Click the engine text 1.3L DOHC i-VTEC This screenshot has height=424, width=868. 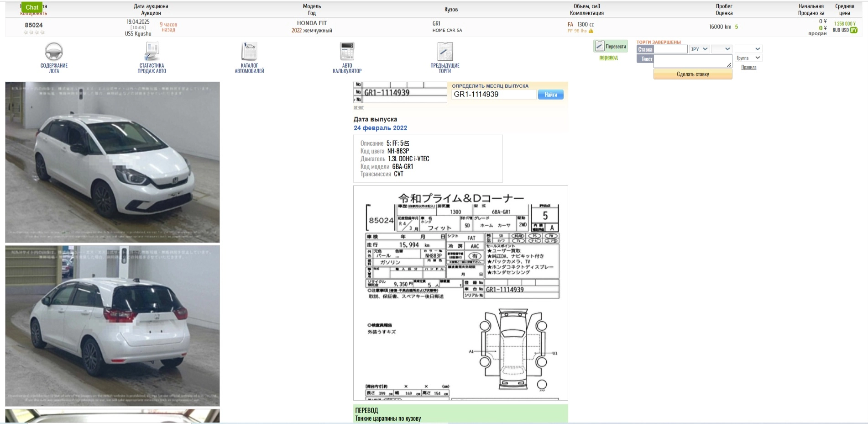(408, 159)
